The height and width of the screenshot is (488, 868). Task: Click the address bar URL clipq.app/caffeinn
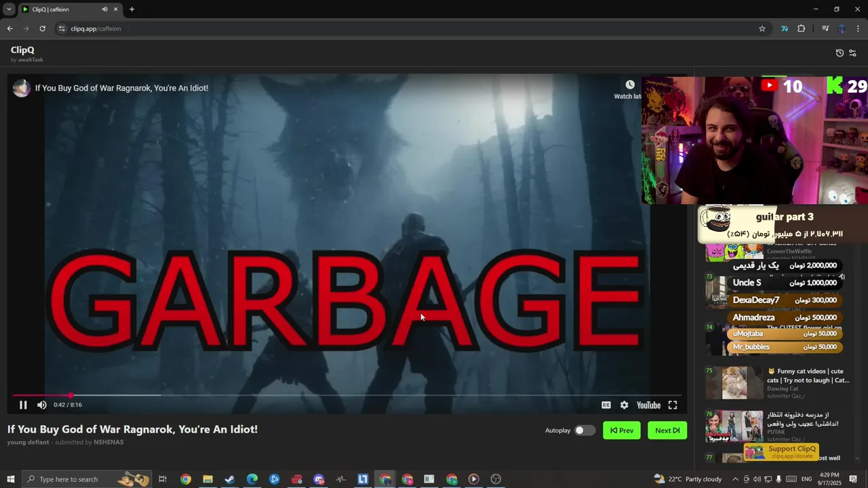click(96, 28)
